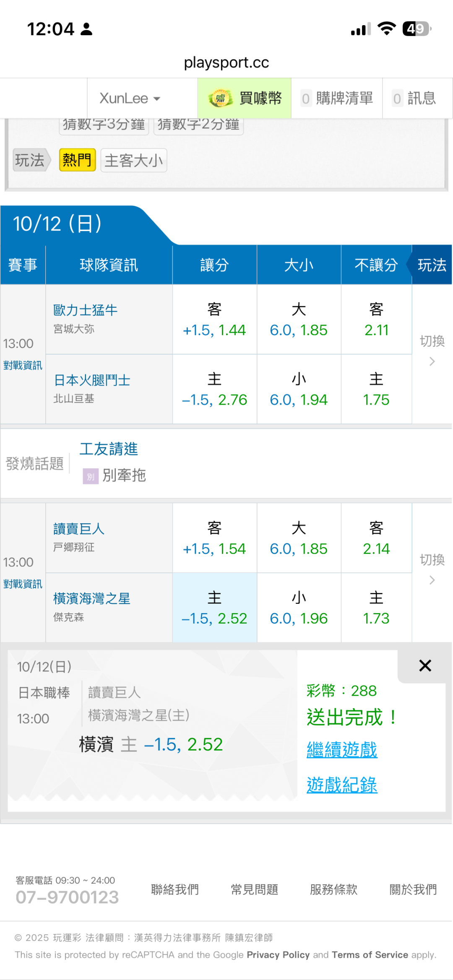
Task: Tap the chevron under second 切換
Action: click(432, 580)
